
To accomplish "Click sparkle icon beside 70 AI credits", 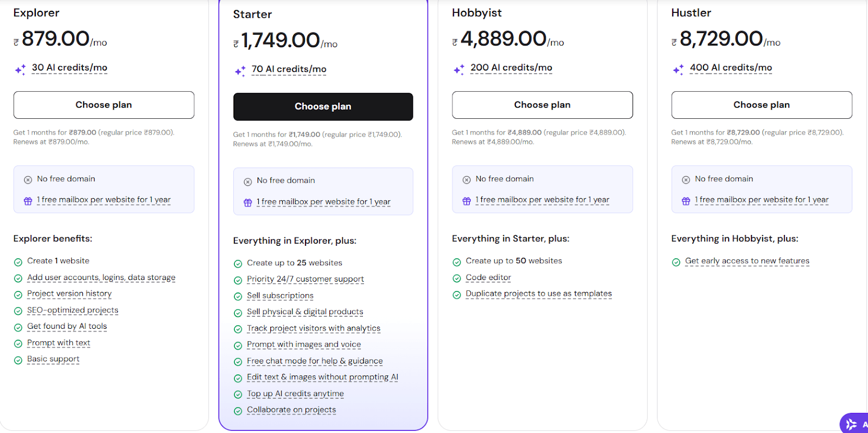I will click(240, 71).
